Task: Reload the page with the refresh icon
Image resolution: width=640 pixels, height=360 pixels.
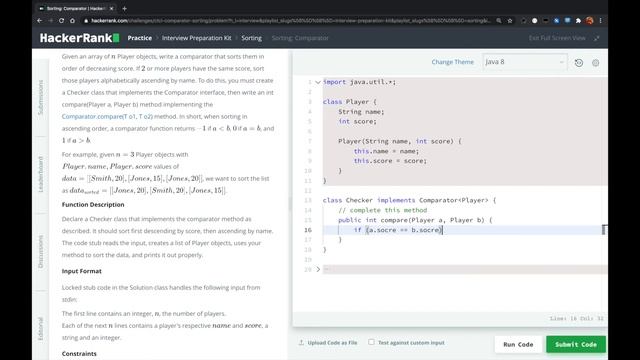Action: click(x=61, y=20)
